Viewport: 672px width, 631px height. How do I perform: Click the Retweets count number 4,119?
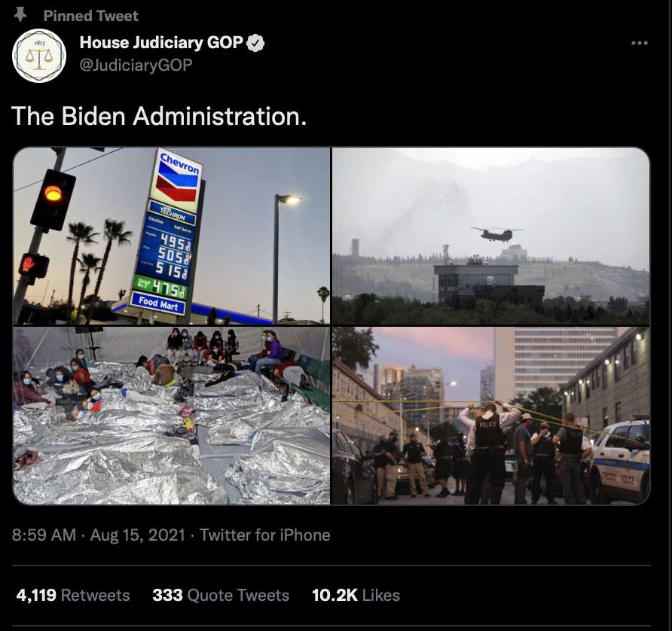36,595
